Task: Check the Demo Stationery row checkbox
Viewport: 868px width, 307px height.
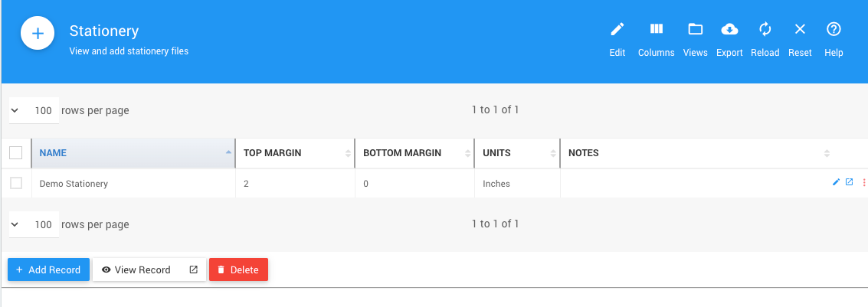Action: coord(15,184)
